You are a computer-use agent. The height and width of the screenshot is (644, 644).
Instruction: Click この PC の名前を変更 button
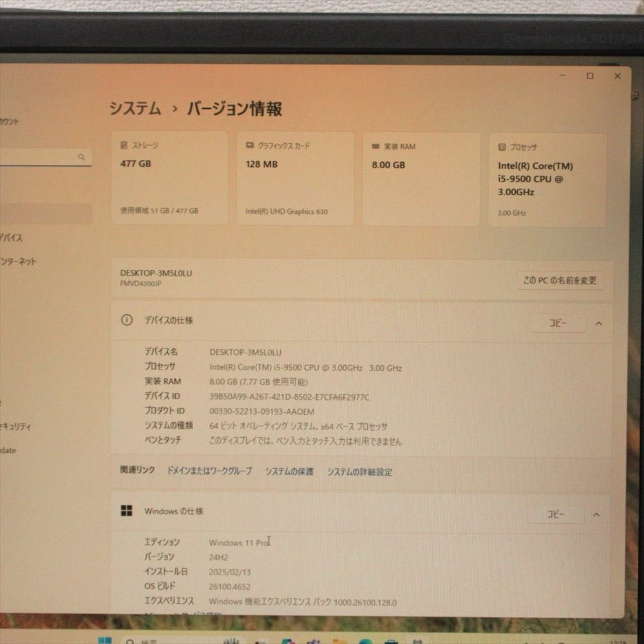tap(560, 281)
